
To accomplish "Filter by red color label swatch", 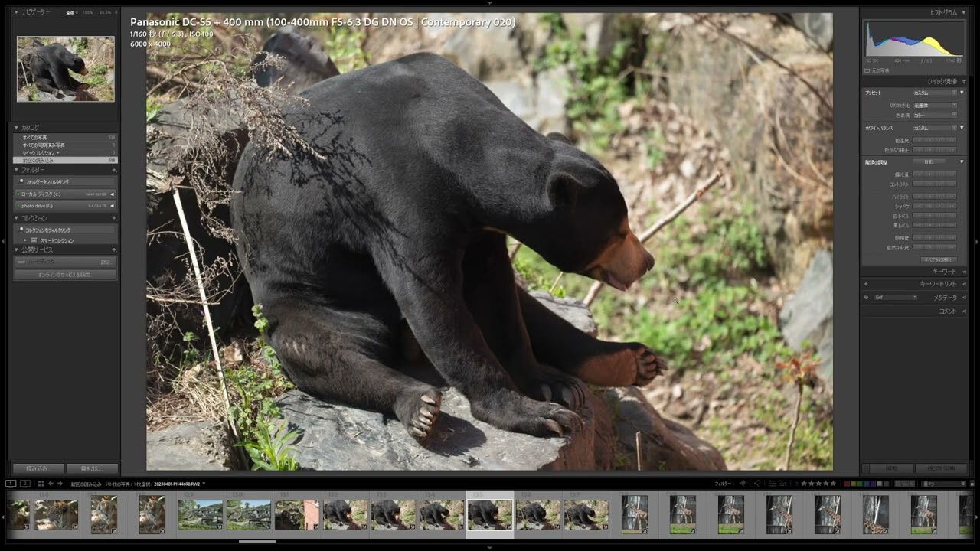I will (x=847, y=484).
